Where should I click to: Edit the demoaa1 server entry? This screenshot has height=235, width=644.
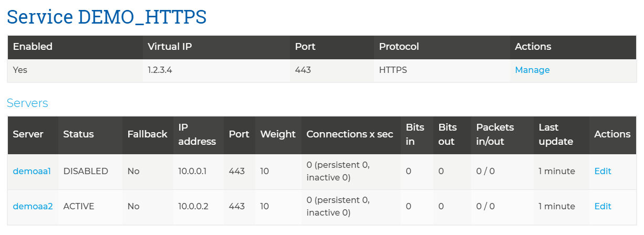click(603, 171)
